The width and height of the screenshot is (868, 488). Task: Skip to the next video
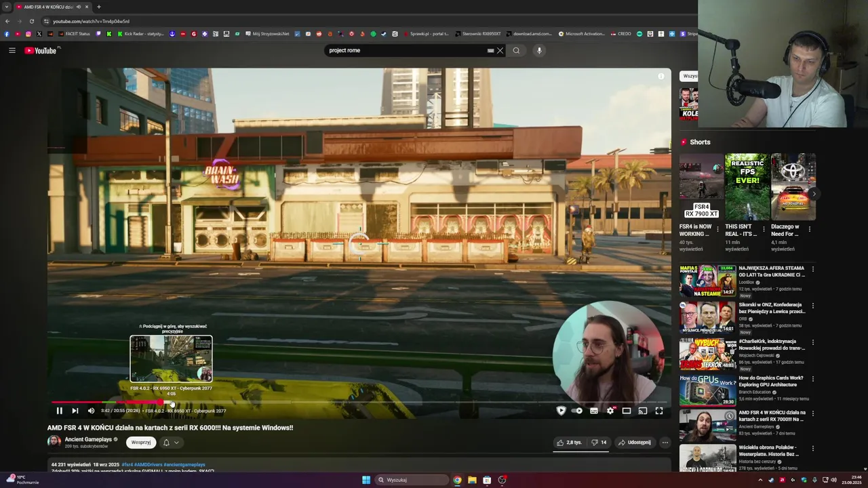click(75, 411)
